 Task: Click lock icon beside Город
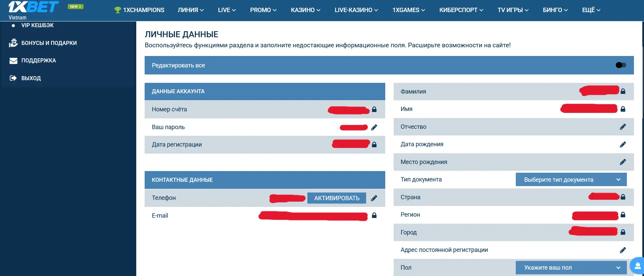(623, 232)
